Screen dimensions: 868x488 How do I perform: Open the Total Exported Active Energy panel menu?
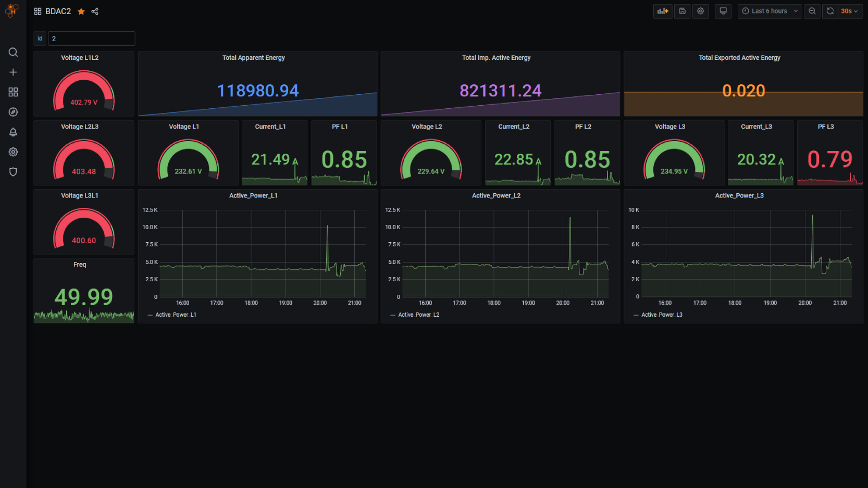(x=740, y=58)
